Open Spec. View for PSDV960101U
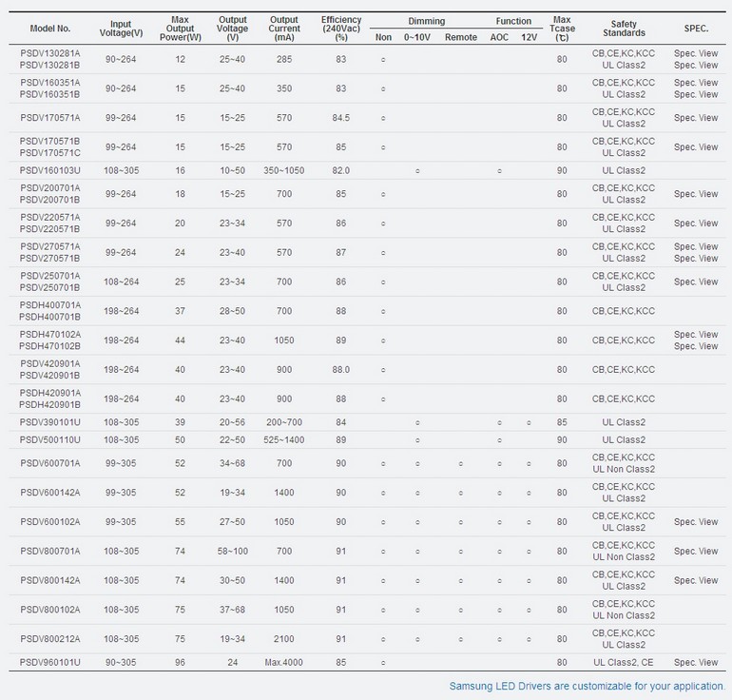732x700 pixels. [x=696, y=662]
